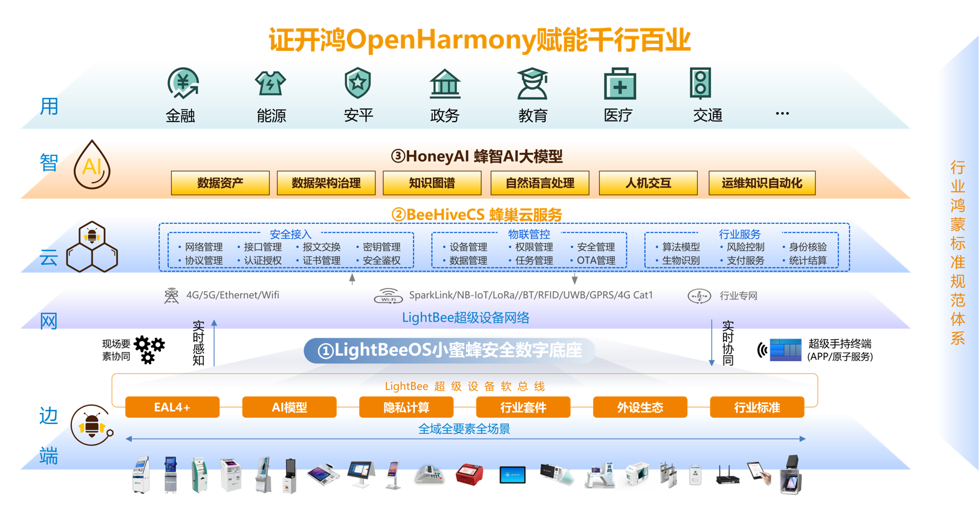Click the LightBeeOS小蜜蜂安全数字底座 banner

coord(450,351)
